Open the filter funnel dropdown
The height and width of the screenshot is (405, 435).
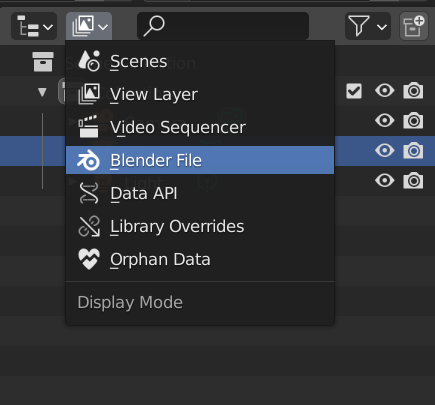[368, 26]
